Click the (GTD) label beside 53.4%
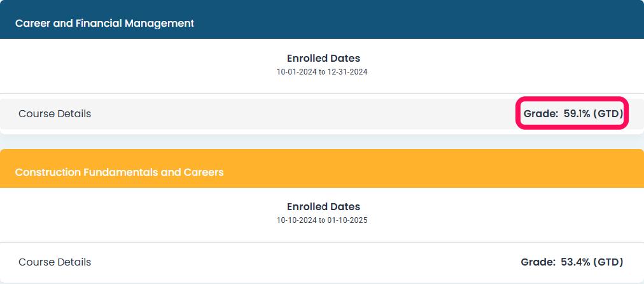Image resolution: width=644 pixels, height=284 pixels. (x=608, y=262)
